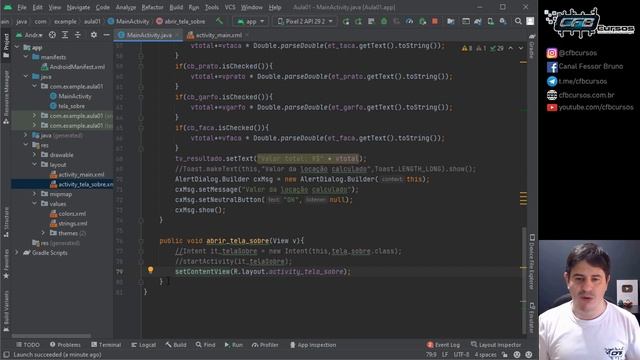Open the Tools menu
The width and height of the screenshot is (640, 360).
211,7
